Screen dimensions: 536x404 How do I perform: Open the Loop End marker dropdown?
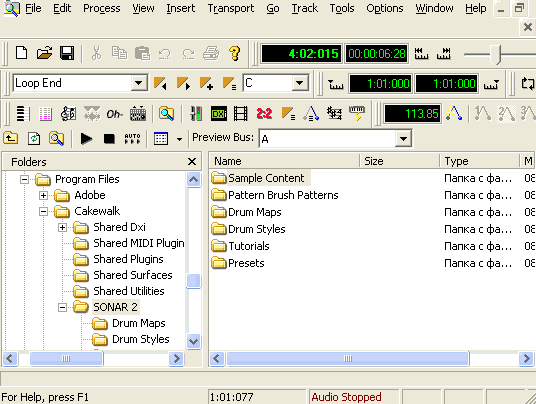[x=139, y=83]
